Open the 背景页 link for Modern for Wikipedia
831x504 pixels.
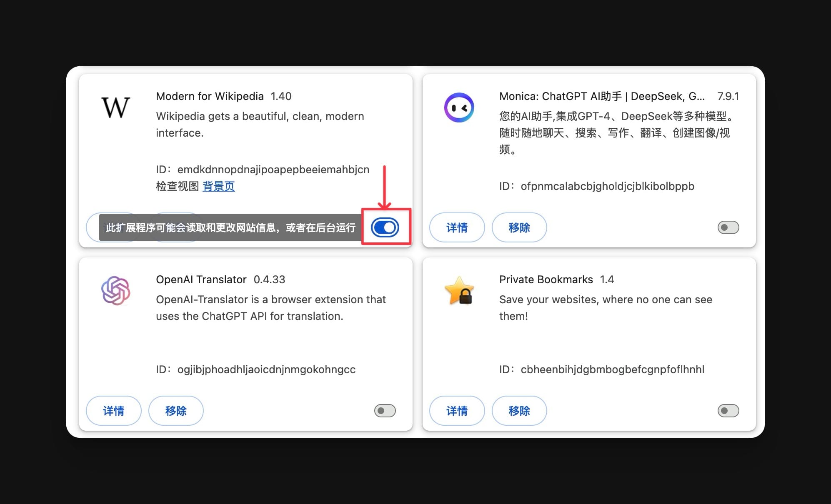tap(218, 186)
